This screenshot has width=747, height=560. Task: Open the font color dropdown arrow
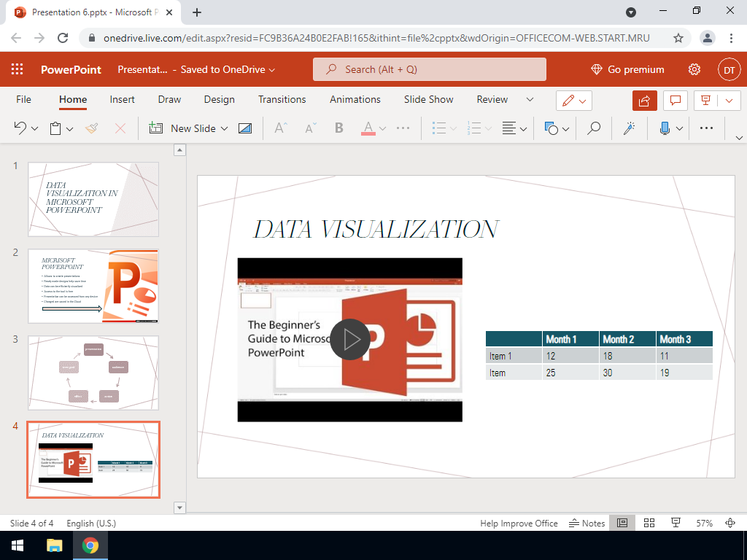point(382,128)
